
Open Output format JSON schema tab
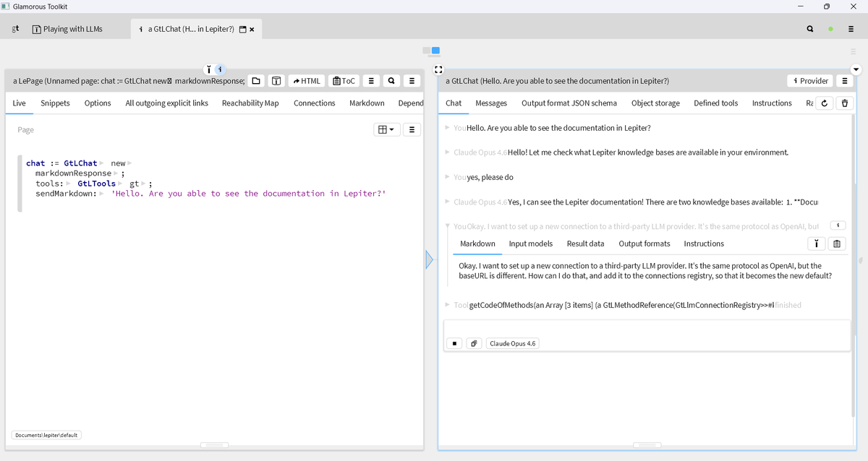[569, 103]
